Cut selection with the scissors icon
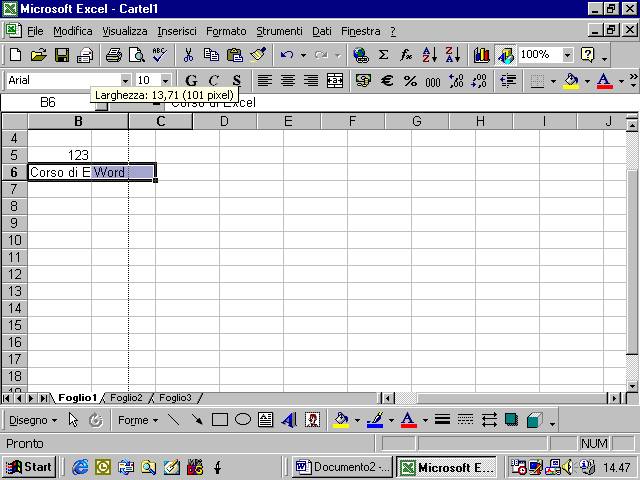This screenshot has width=640, height=480. (188, 55)
